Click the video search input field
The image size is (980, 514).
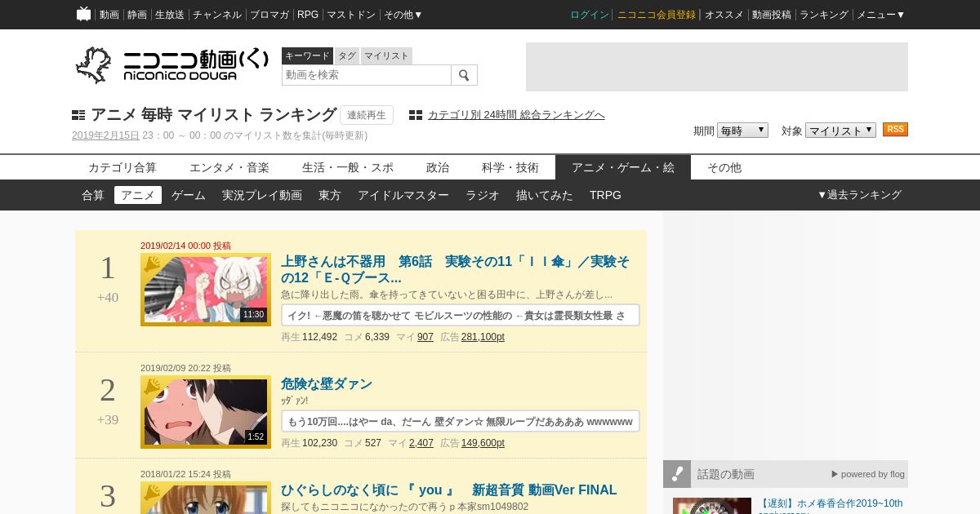pos(367,75)
